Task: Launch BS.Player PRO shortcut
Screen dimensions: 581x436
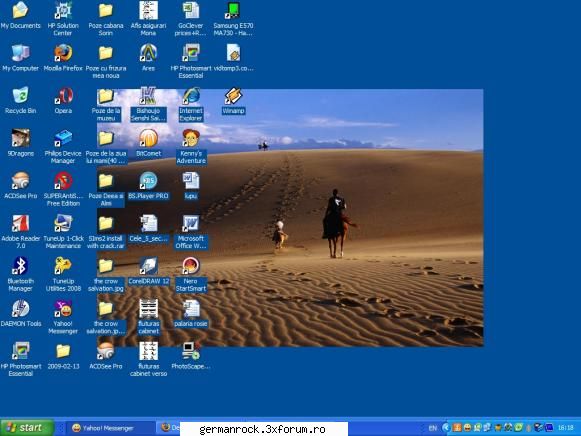Action: pyautogui.click(x=148, y=181)
